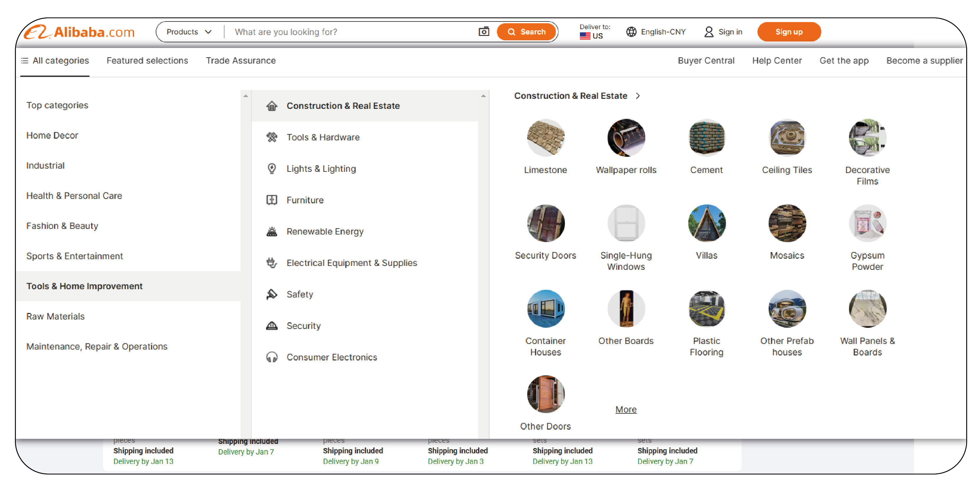The width and height of the screenshot is (980, 486).
Task: Open the Villas thumbnail
Action: (707, 223)
